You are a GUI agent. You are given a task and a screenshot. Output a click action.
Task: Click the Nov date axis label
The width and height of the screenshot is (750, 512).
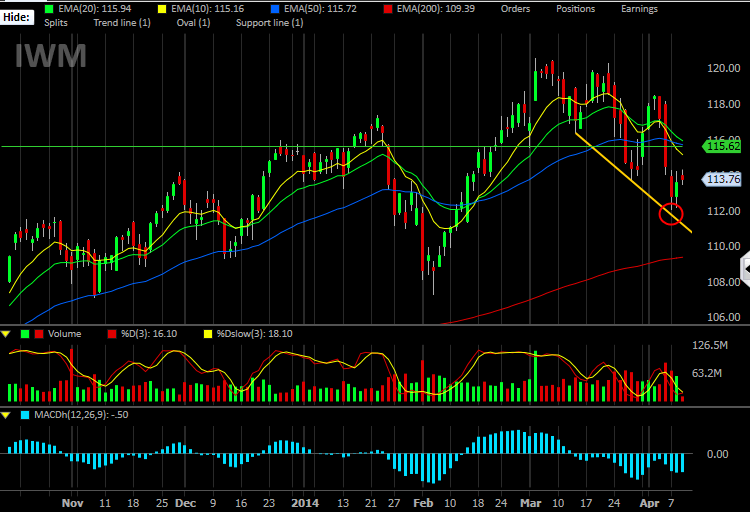73,503
